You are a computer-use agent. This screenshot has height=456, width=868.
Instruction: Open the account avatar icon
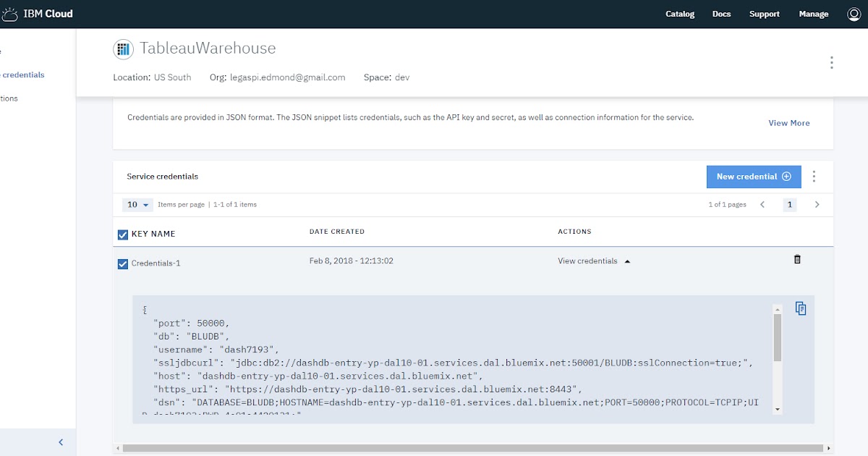click(x=854, y=13)
